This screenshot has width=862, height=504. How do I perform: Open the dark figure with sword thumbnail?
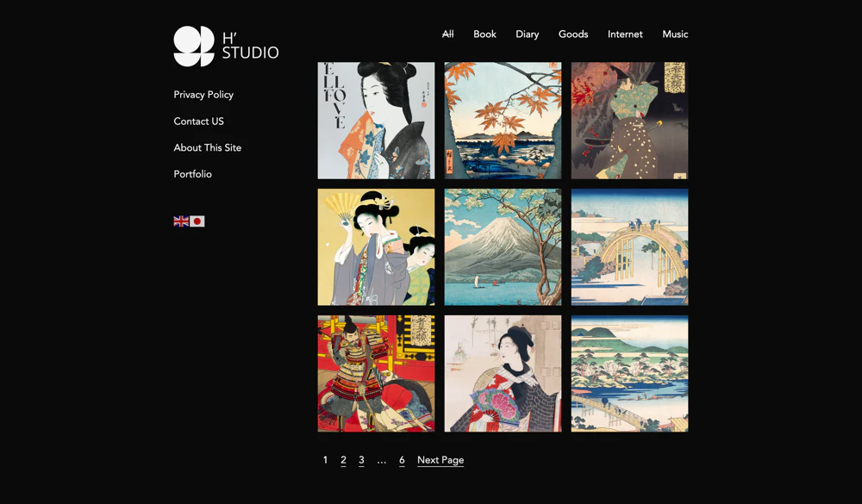point(629,121)
